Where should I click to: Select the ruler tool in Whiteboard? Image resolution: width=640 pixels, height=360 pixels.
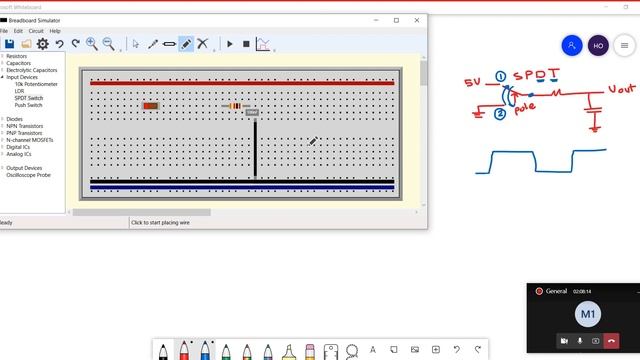pos(331,351)
